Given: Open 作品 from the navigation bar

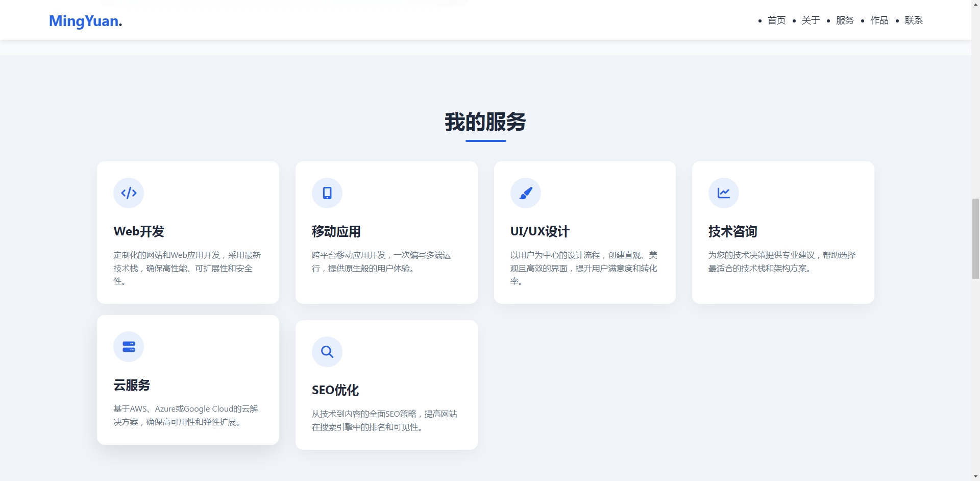Looking at the screenshot, I should [x=879, y=20].
